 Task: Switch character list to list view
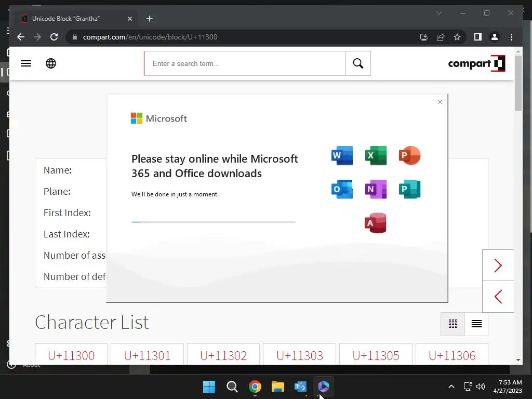point(476,324)
